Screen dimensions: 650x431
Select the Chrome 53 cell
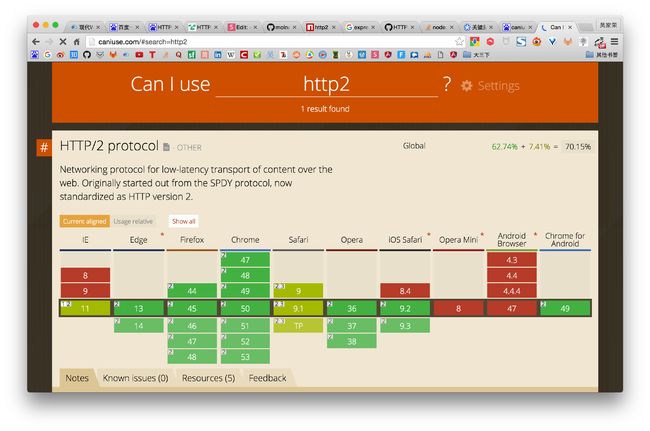pos(245,357)
